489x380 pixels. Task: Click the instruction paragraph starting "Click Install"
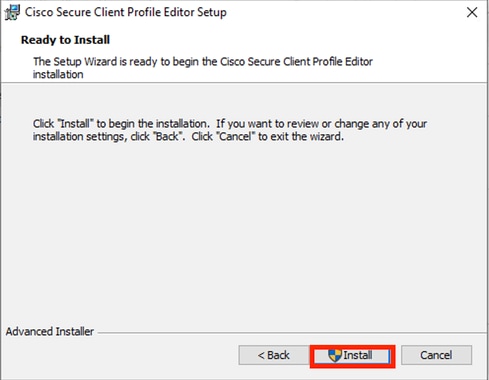pos(230,130)
